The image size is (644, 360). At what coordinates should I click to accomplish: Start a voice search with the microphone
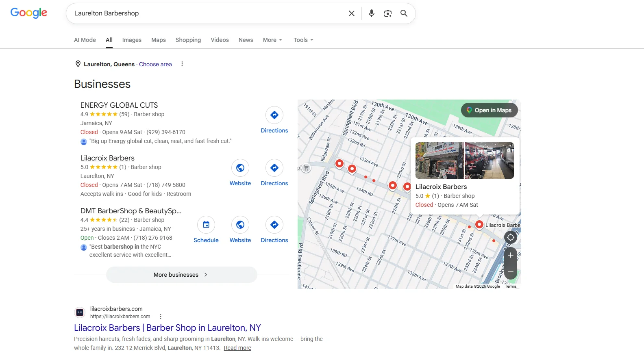point(372,13)
